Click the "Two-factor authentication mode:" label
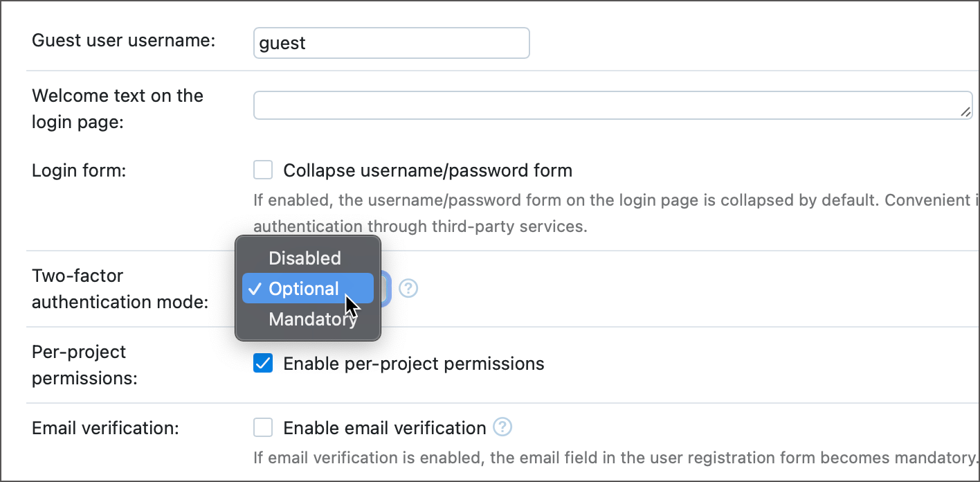The height and width of the screenshot is (482, 980). [120, 289]
